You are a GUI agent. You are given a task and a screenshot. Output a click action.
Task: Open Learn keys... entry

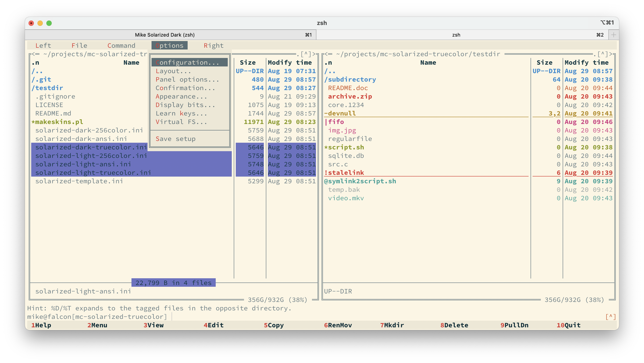tap(189, 113)
